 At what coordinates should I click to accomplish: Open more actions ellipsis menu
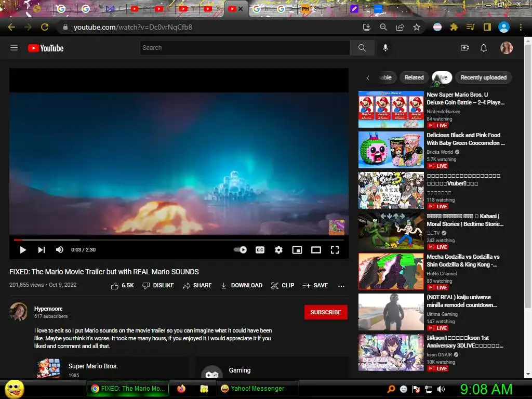[x=341, y=286]
